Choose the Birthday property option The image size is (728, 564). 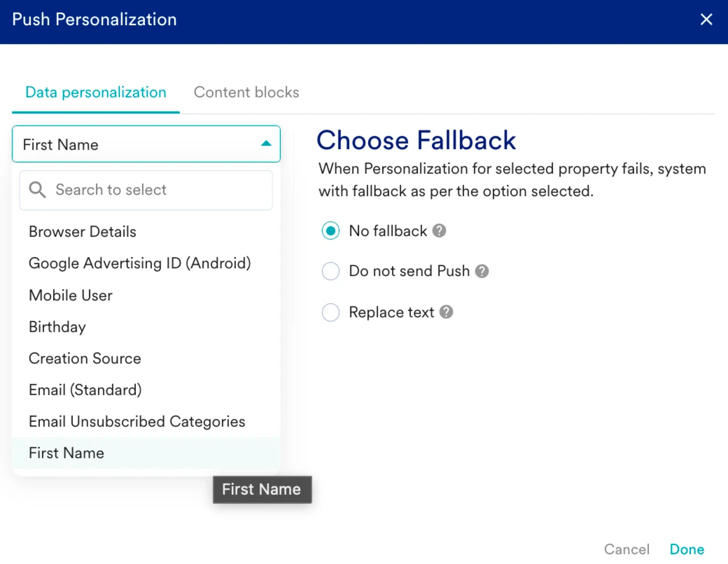(57, 327)
